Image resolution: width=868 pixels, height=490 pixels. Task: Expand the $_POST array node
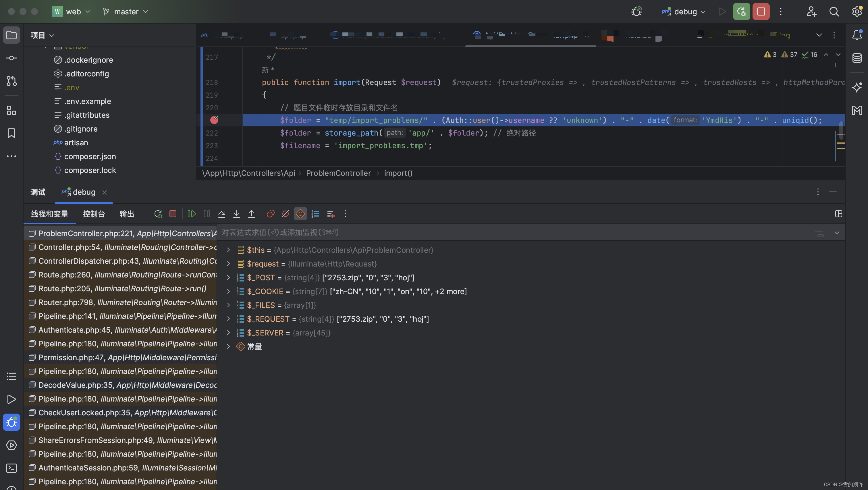coord(228,277)
